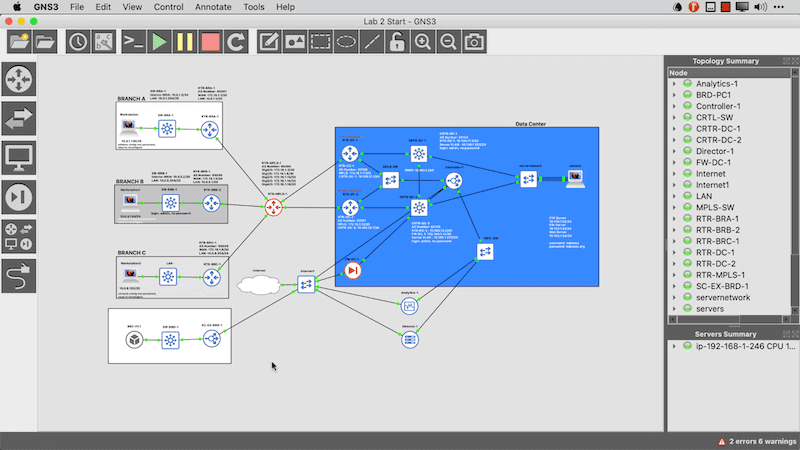Image resolution: width=800 pixels, height=450 pixels.
Task: Open the GNS3 application menu
Action: coord(46,7)
